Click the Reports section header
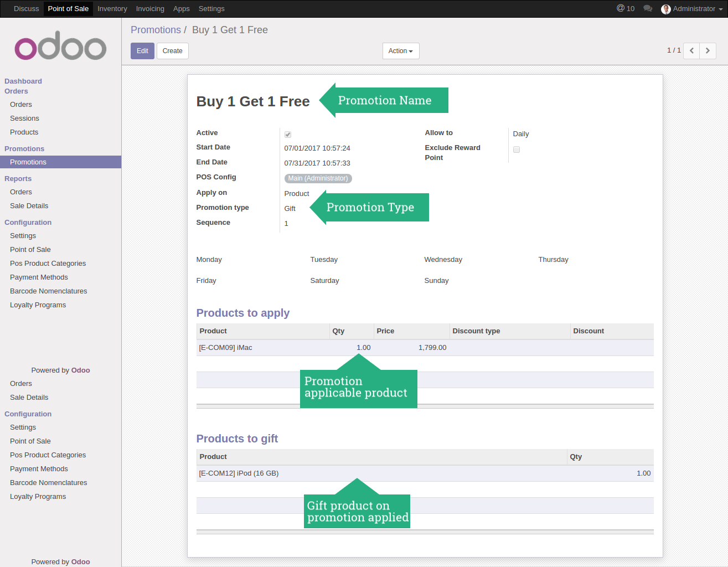The width and height of the screenshot is (728, 567). [x=18, y=179]
